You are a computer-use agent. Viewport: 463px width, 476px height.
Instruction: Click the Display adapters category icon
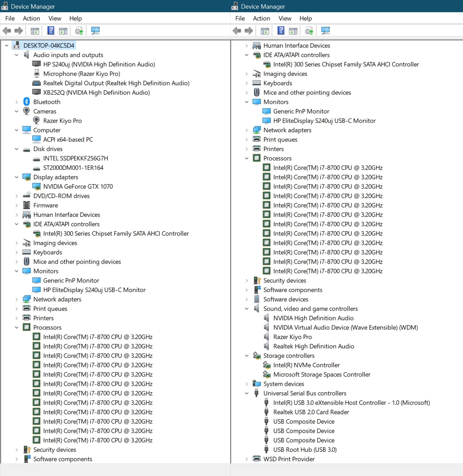(26, 177)
